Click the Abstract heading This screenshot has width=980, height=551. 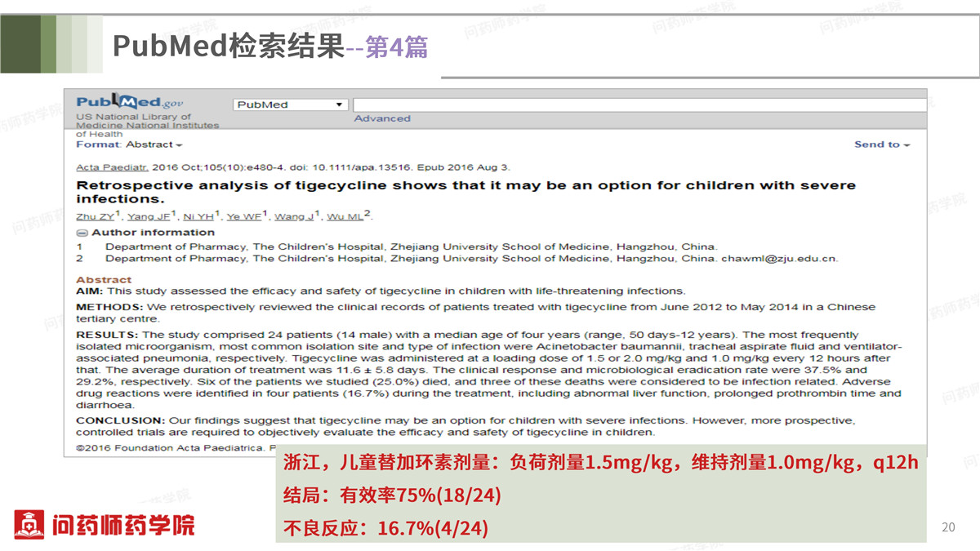tap(104, 279)
